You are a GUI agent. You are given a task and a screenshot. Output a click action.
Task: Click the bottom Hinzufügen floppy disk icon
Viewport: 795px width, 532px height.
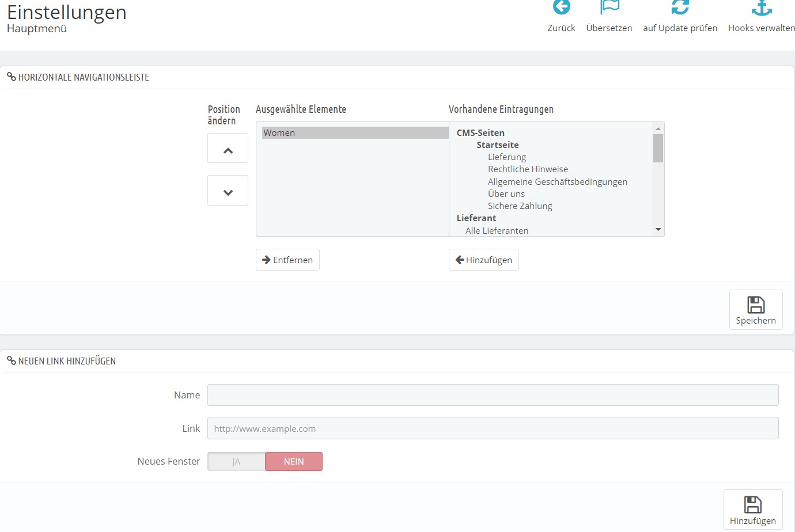[x=752, y=504]
